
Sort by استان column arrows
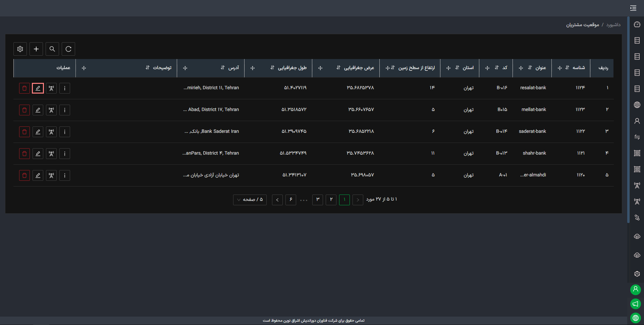(457, 68)
